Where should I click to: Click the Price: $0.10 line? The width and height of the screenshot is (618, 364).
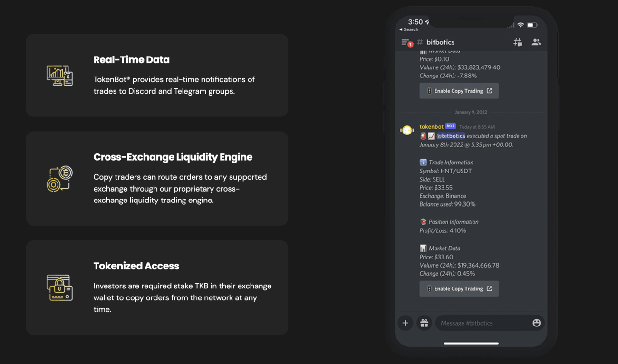click(x=434, y=59)
